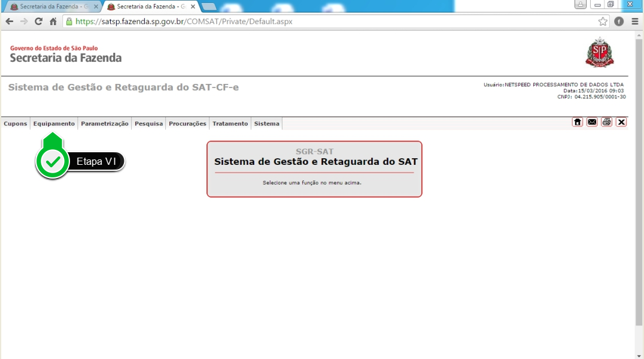Viewport: 644px width, 359px height.
Task: Open the Tratamento menu
Action: point(230,124)
